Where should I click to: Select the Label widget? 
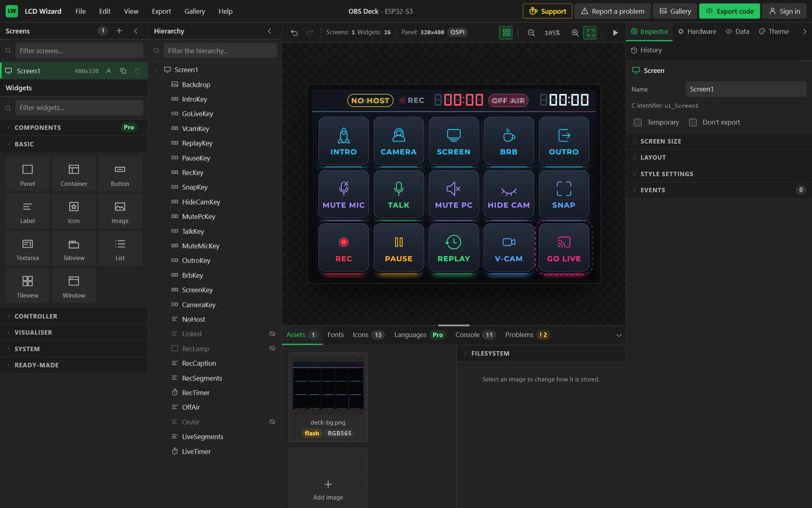point(27,212)
